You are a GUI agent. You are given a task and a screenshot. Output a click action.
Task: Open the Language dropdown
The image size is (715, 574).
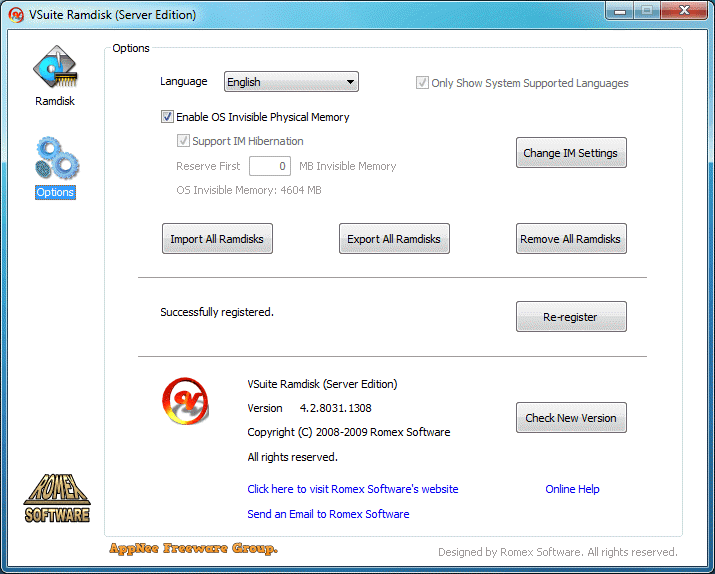coord(291,82)
